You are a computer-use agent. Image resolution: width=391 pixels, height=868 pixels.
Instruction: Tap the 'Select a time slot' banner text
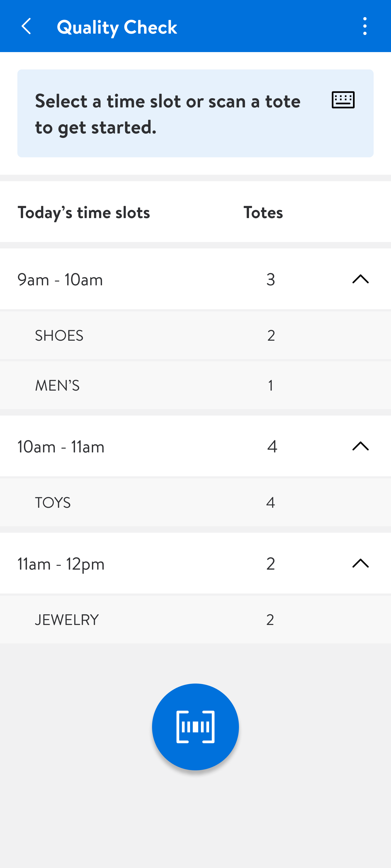click(x=168, y=114)
